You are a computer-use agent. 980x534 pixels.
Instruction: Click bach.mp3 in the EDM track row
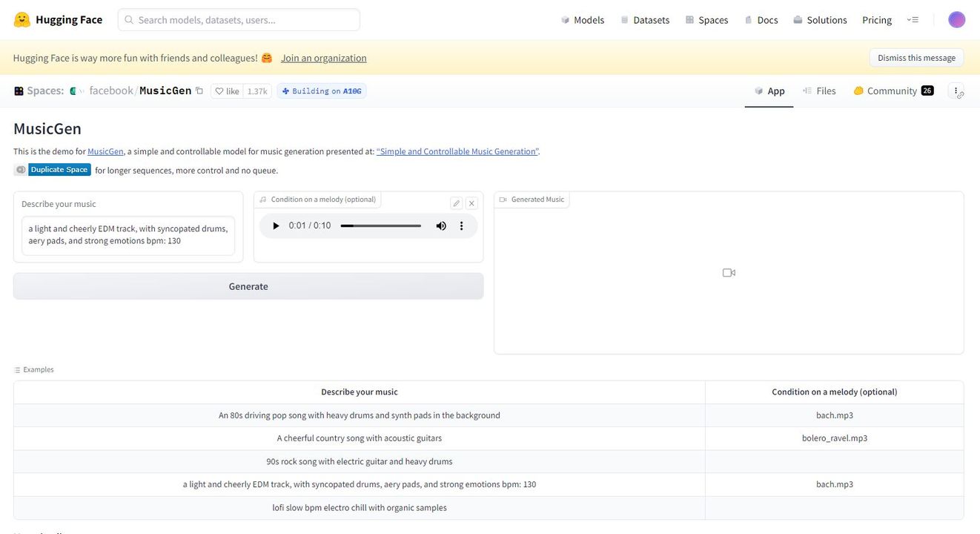[x=835, y=484]
